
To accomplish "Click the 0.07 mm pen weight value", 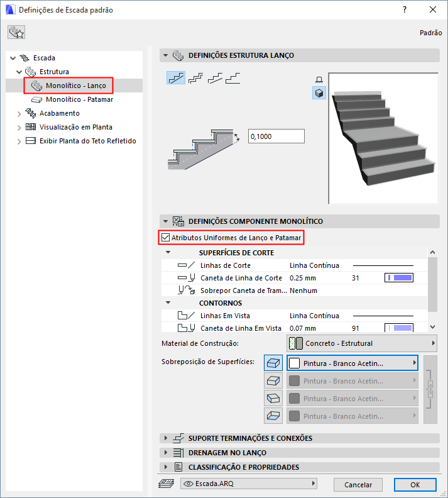I will [303, 328].
